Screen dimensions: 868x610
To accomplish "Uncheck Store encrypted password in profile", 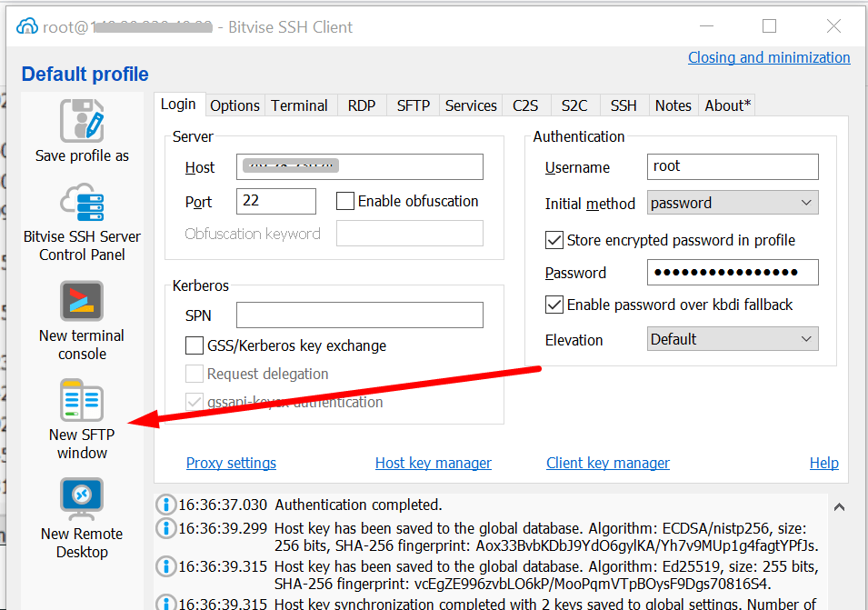I will pyautogui.click(x=554, y=240).
